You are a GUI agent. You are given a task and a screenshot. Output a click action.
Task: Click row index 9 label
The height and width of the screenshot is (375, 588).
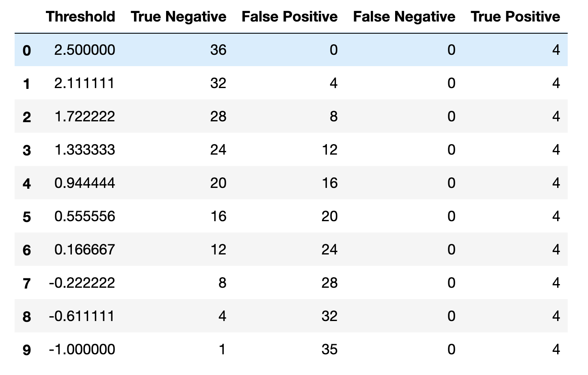pos(26,350)
